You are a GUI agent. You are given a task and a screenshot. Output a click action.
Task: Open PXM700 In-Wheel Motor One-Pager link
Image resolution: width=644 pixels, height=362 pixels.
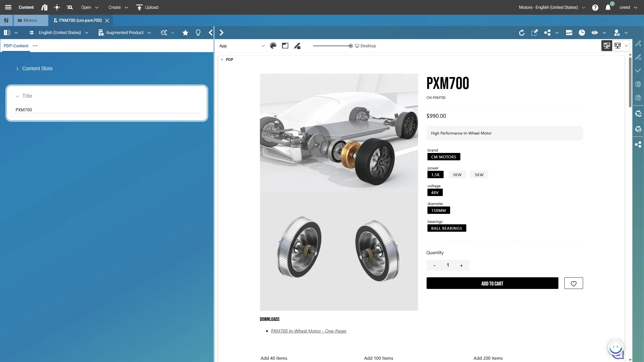tap(309, 331)
